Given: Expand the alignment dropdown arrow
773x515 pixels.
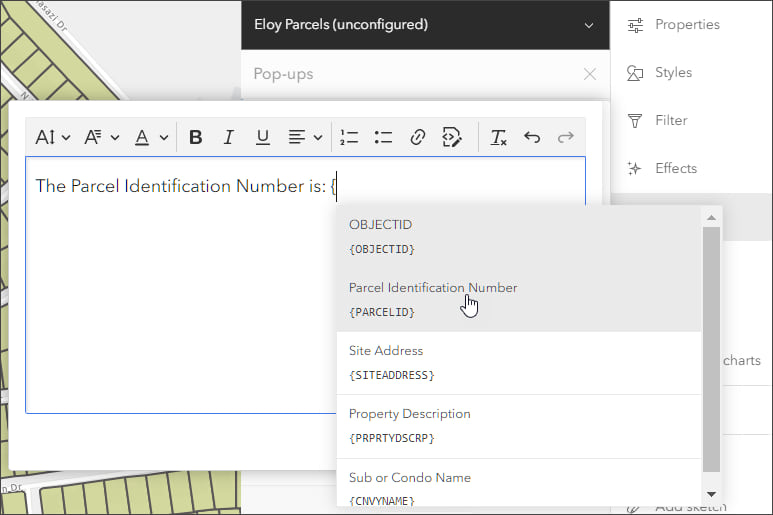Looking at the screenshot, I should coord(318,137).
